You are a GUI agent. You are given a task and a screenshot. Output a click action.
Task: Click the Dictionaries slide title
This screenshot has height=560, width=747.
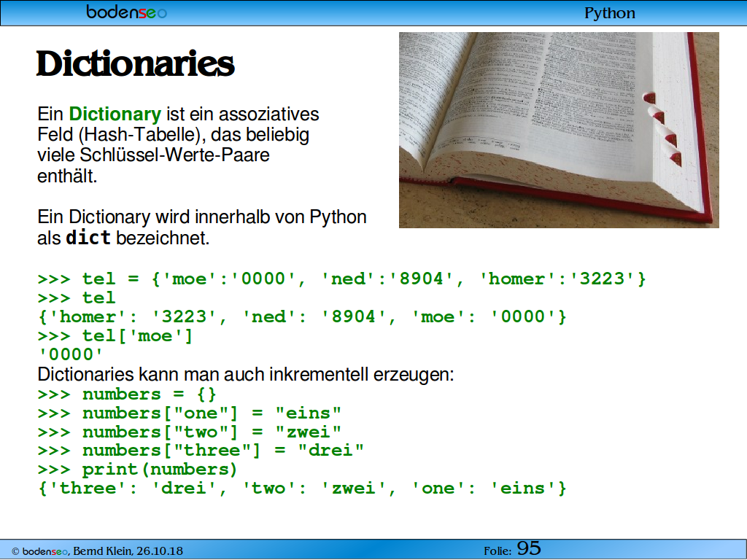tap(135, 64)
